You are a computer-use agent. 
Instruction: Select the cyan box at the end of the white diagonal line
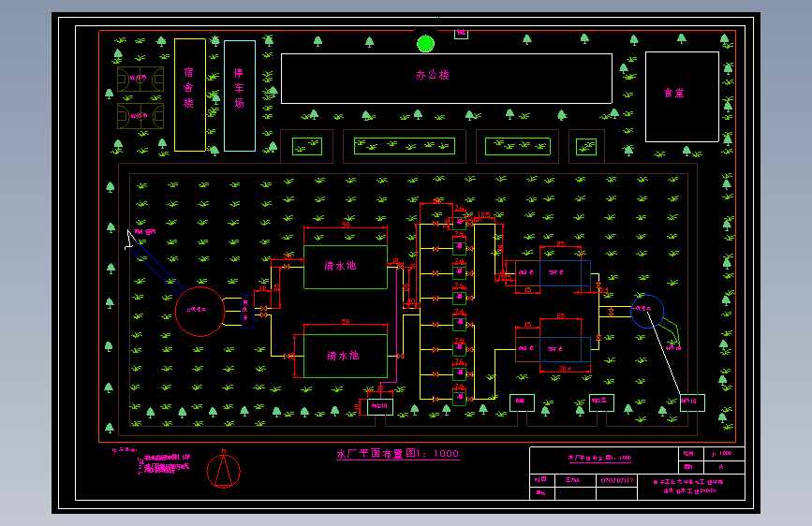(x=692, y=402)
